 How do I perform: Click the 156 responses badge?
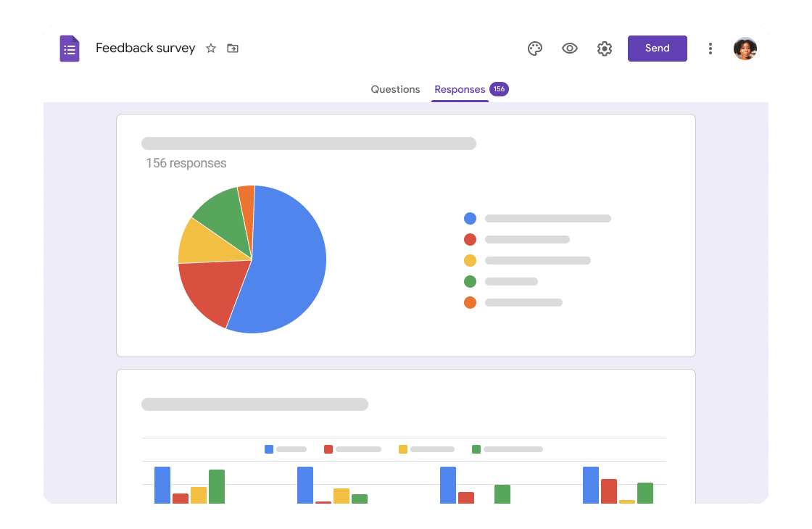point(499,88)
